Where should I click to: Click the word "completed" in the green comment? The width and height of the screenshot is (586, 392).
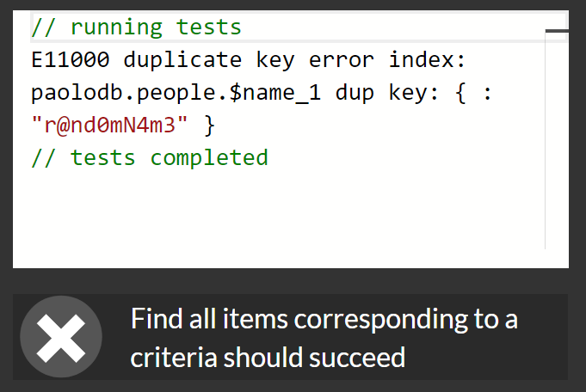(209, 157)
